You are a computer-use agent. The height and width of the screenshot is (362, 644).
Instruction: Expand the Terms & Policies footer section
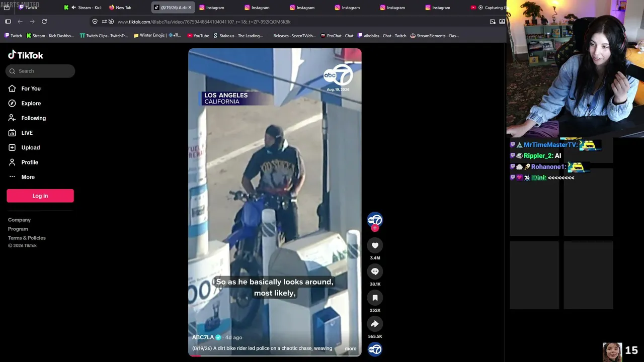pos(27,238)
